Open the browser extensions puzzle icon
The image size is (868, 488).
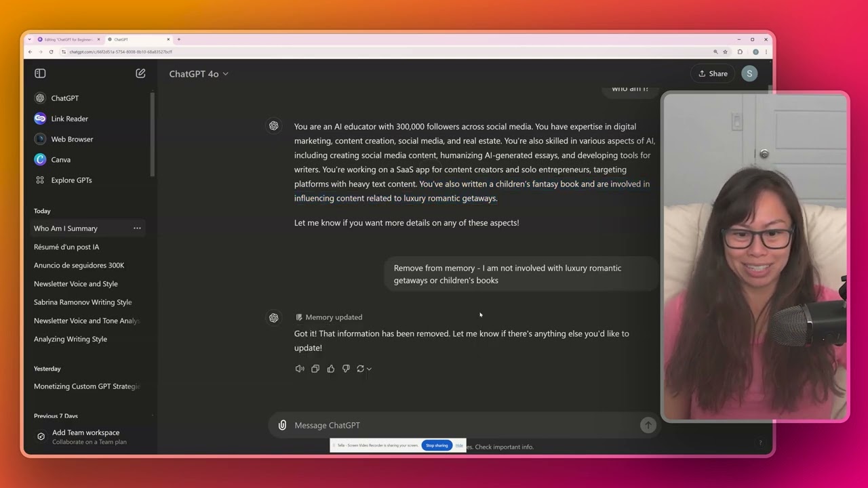click(x=740, y=52)
